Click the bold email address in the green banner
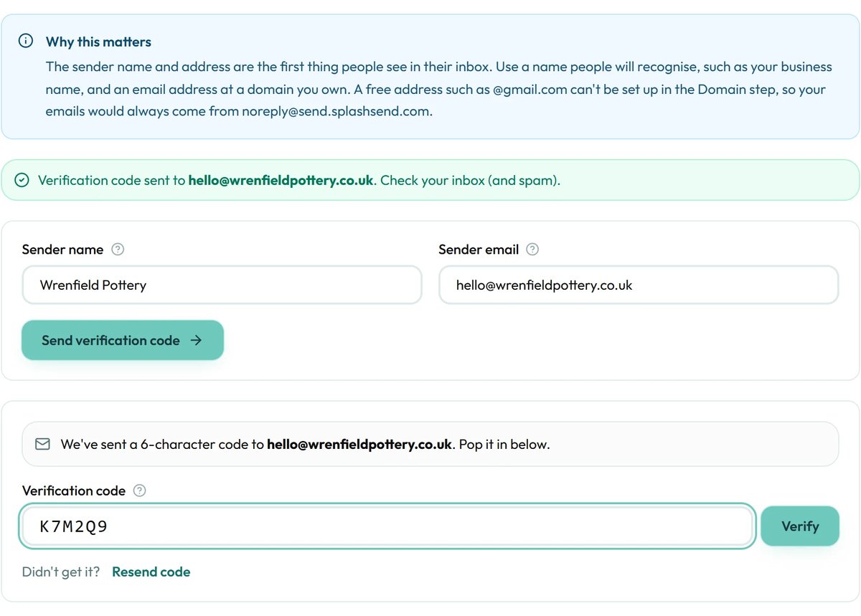The image size is (861, 616). [281, 180]
